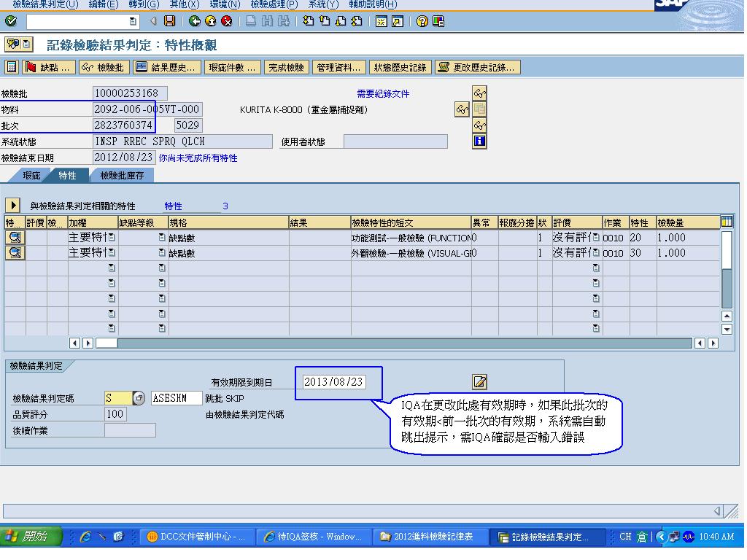Click the red Cancel icon
Image resolution: width=747 pixels, height=560 pixels.
pos(227,21)
